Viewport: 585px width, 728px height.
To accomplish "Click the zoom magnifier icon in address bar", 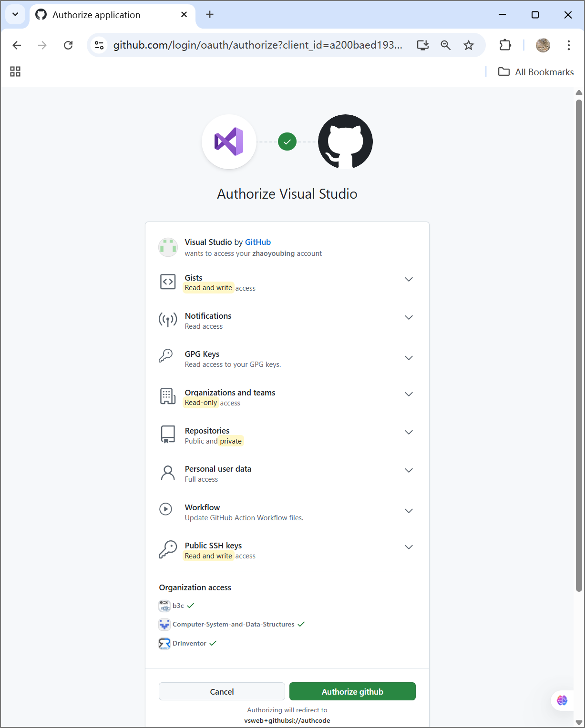I will coord(446,45).
